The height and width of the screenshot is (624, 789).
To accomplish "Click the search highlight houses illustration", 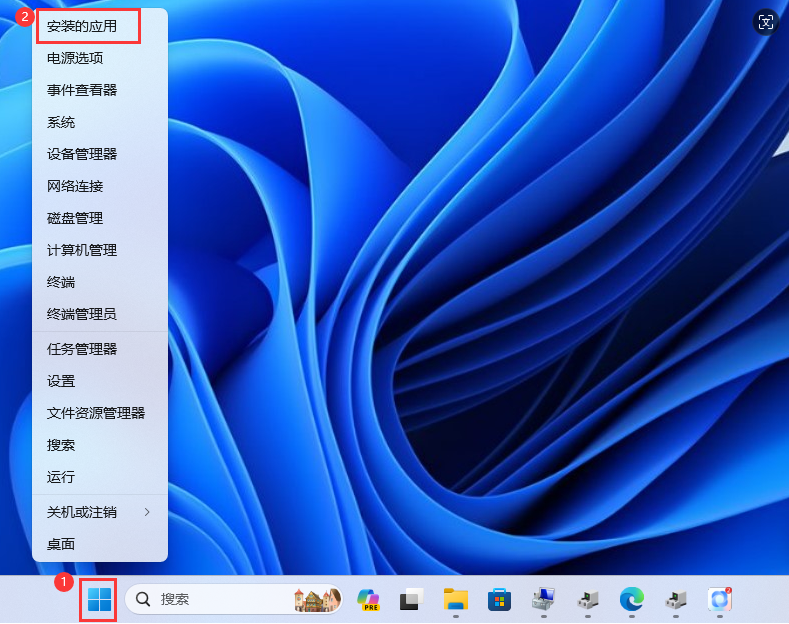I will point(317,599).
